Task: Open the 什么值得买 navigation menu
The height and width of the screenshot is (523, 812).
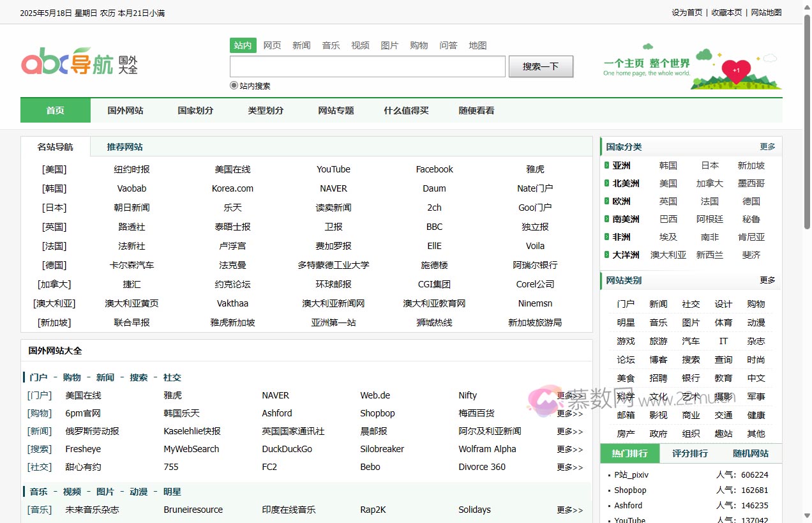Action: point(405,110)
